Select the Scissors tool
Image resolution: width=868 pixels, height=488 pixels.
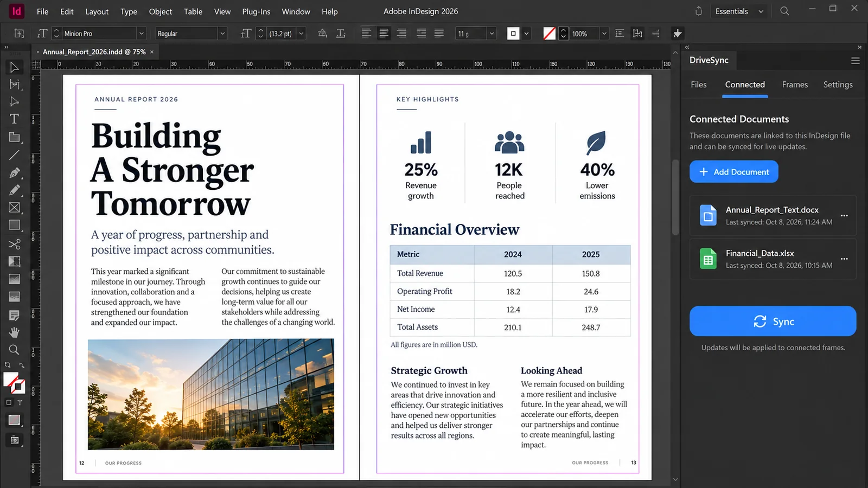click(14, 244)
